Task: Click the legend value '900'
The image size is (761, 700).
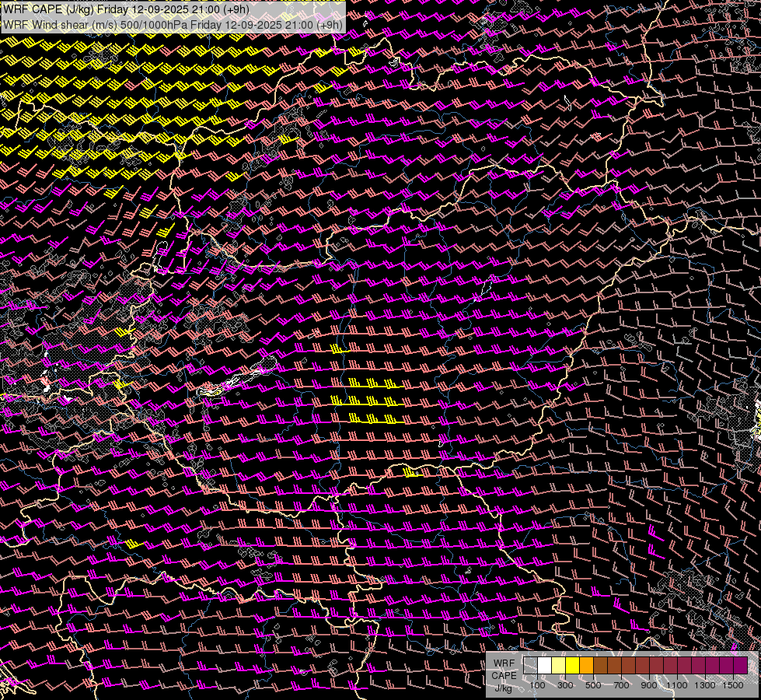Action: [x=649, y=685]
